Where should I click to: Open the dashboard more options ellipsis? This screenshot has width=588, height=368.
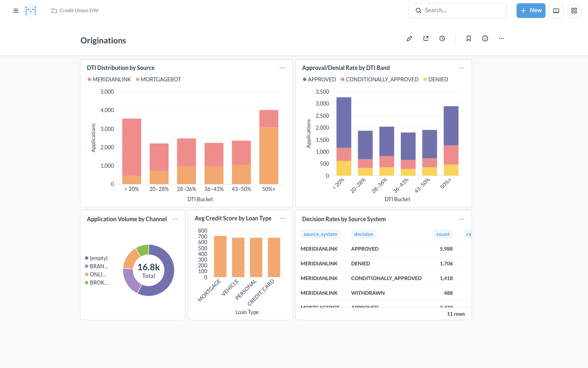tap(501, 38)
